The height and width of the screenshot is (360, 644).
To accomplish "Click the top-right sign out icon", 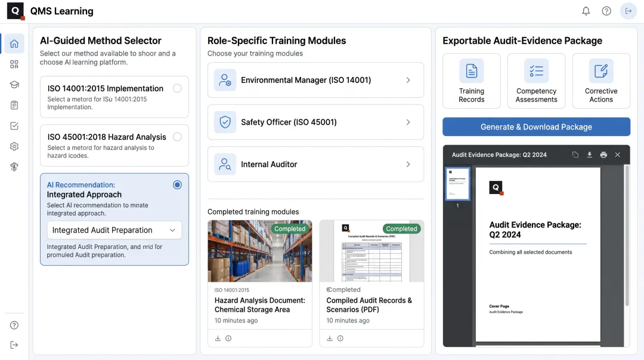I will point(628,11).
